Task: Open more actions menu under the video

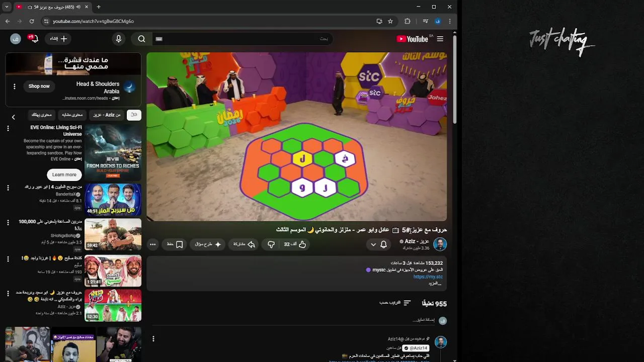Action: click(153, 244)
